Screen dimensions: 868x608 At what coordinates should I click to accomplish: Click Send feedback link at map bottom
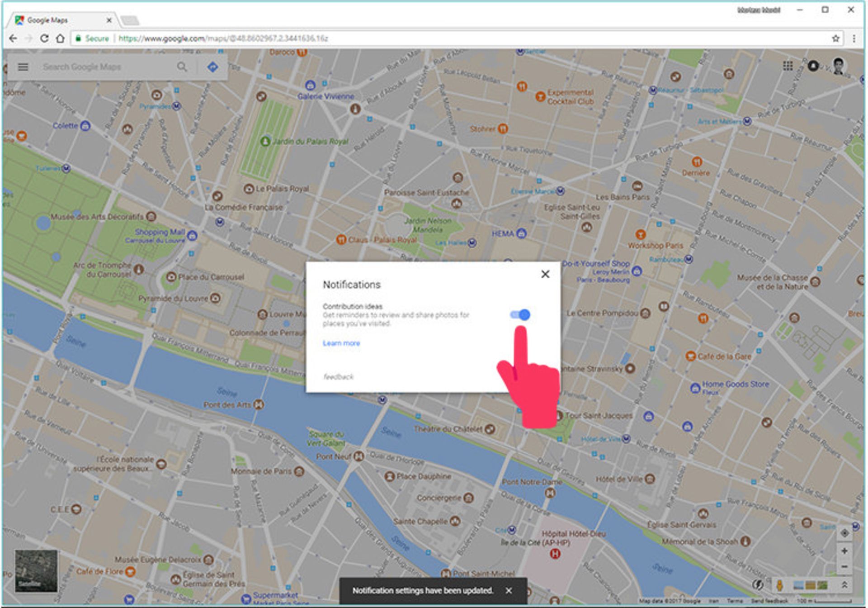click(769, 601)
